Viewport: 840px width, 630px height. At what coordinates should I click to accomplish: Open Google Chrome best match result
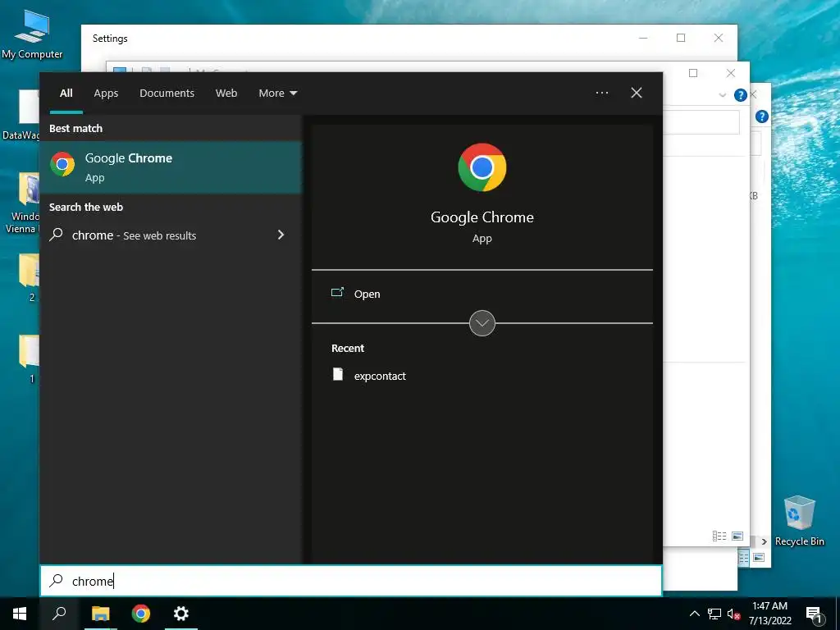171,167
